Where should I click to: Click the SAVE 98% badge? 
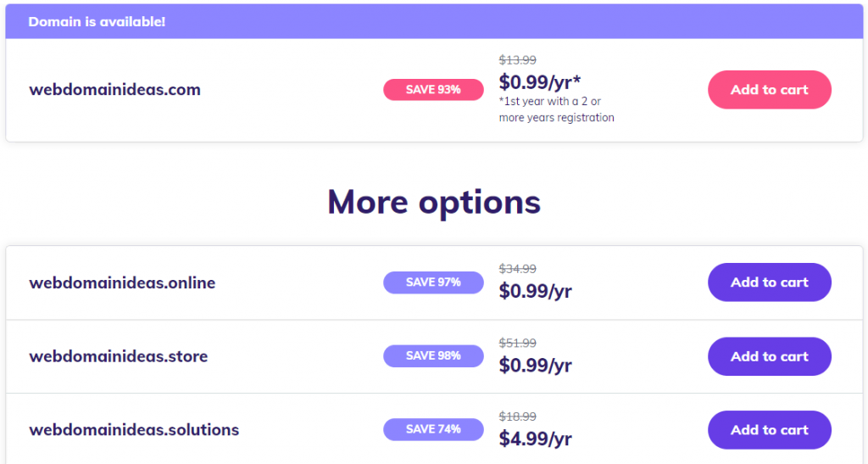pos(433,356)
